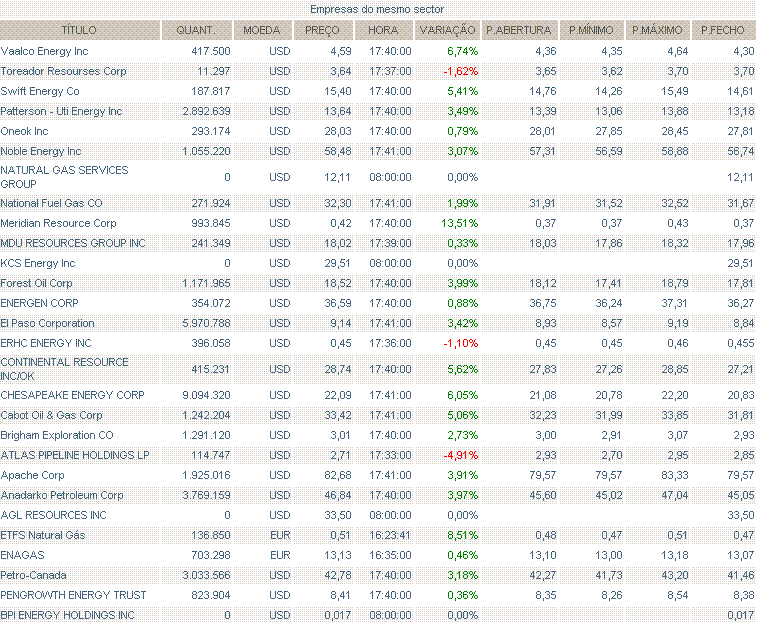Click the maximum price 83,33
The image size is (758, 622).
pyautogui.click(x=675, y=476)
